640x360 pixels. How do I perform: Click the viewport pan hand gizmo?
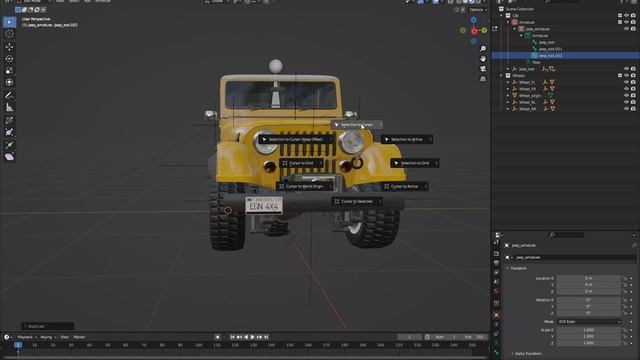point(483,59)
